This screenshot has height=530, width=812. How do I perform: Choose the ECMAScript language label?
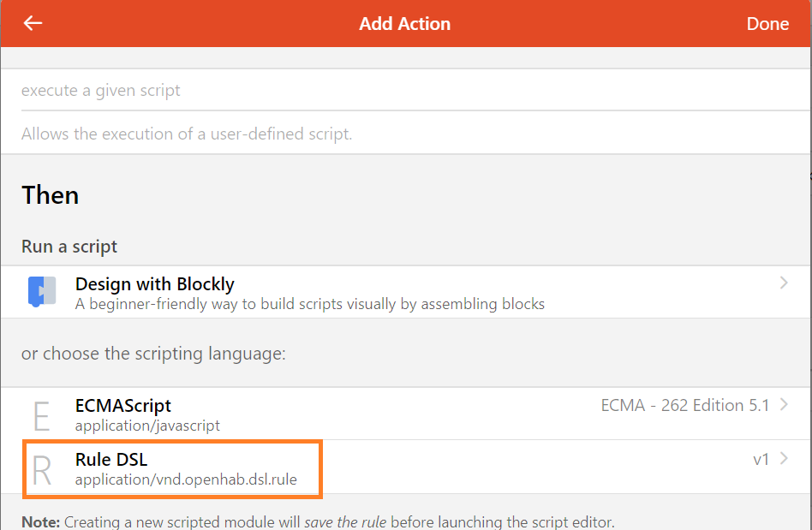123,406
